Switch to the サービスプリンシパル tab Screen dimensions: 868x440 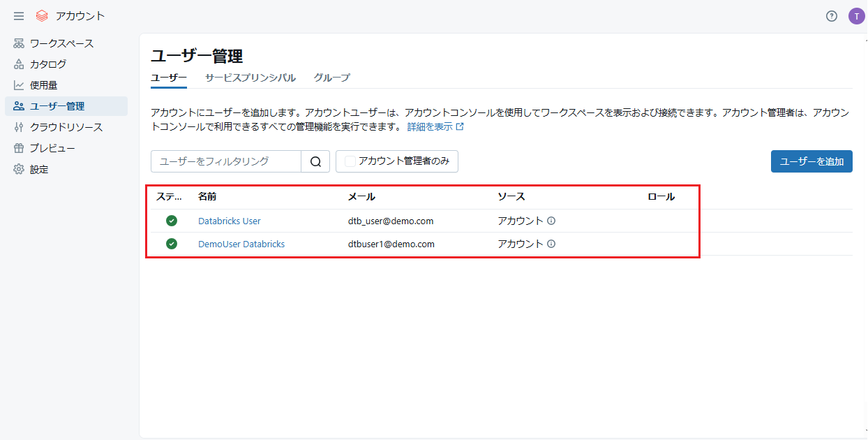click(250, 78)
